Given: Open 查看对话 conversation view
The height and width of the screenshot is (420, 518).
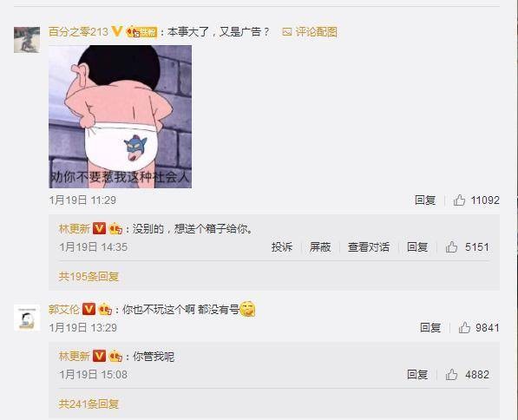Looking at the screenshot, I should point(369,246).
